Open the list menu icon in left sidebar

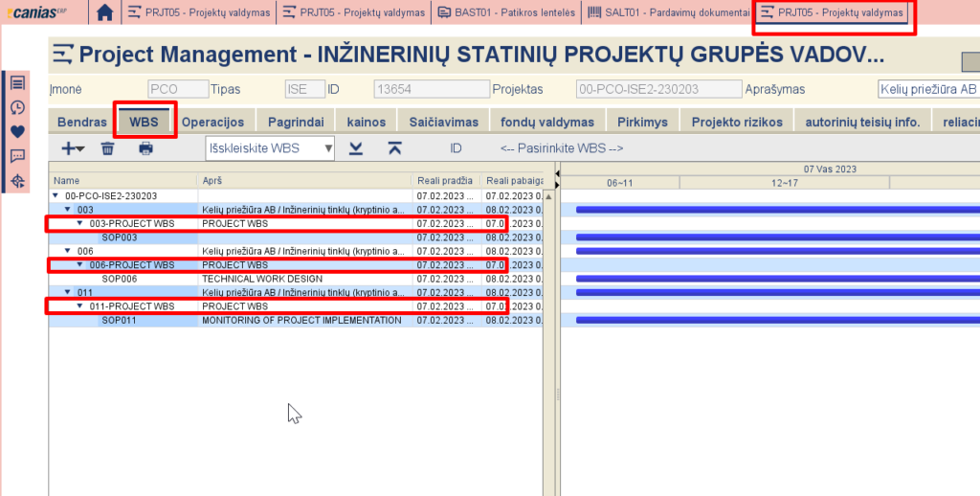pos(17,83)
